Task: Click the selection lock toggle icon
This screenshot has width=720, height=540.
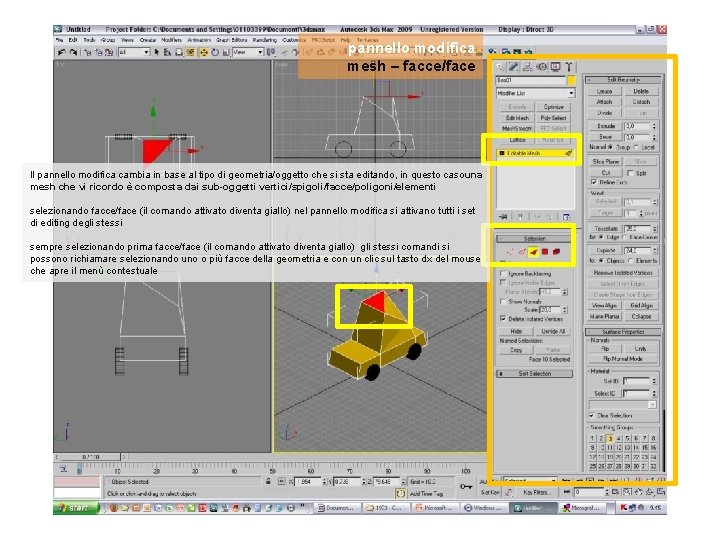Action: pos(268,481)
